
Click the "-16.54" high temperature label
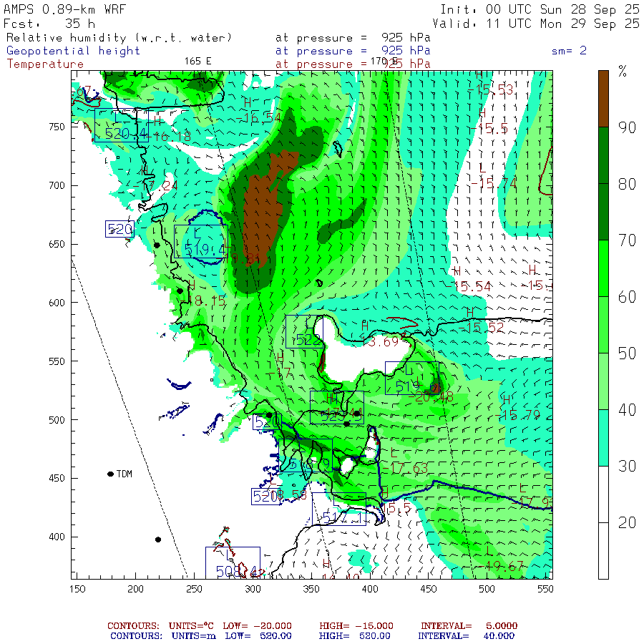258,118
